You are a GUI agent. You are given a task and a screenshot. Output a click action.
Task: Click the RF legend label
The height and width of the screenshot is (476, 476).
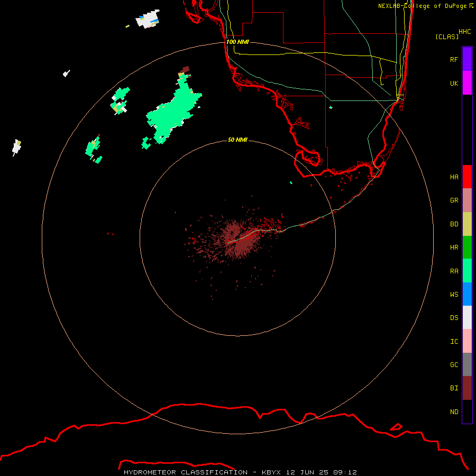[454, 59]
